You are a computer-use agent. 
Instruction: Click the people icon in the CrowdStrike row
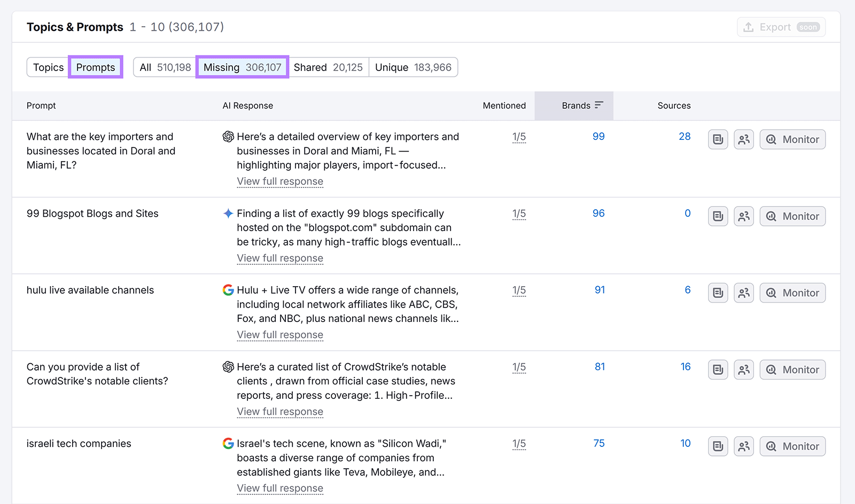(x=743, y=369)
